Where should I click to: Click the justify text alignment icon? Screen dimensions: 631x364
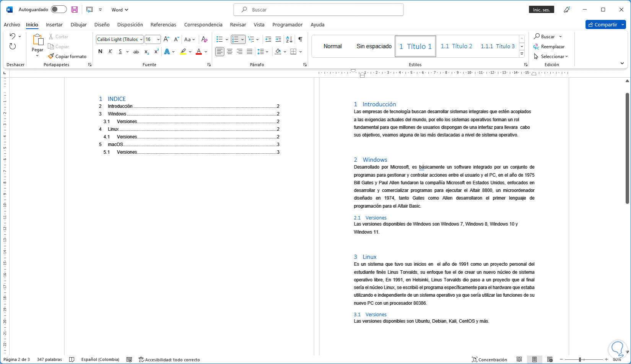[x=249, y=52]
